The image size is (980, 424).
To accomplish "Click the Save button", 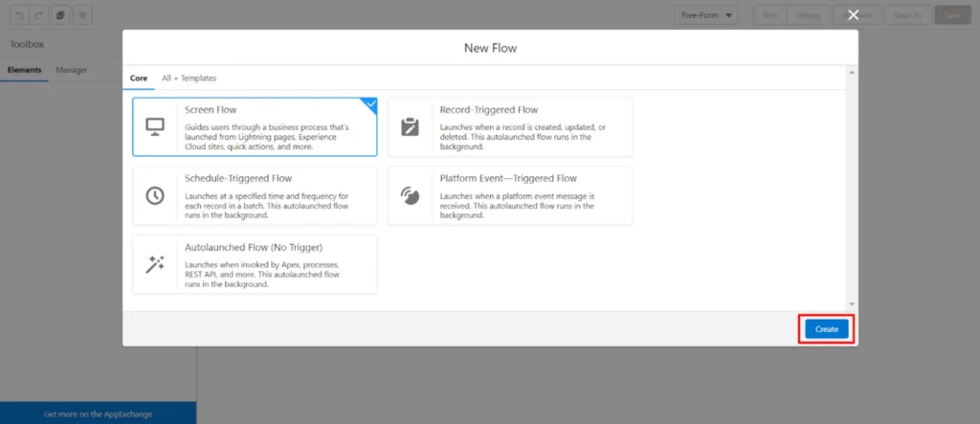I will coord(952,15).
